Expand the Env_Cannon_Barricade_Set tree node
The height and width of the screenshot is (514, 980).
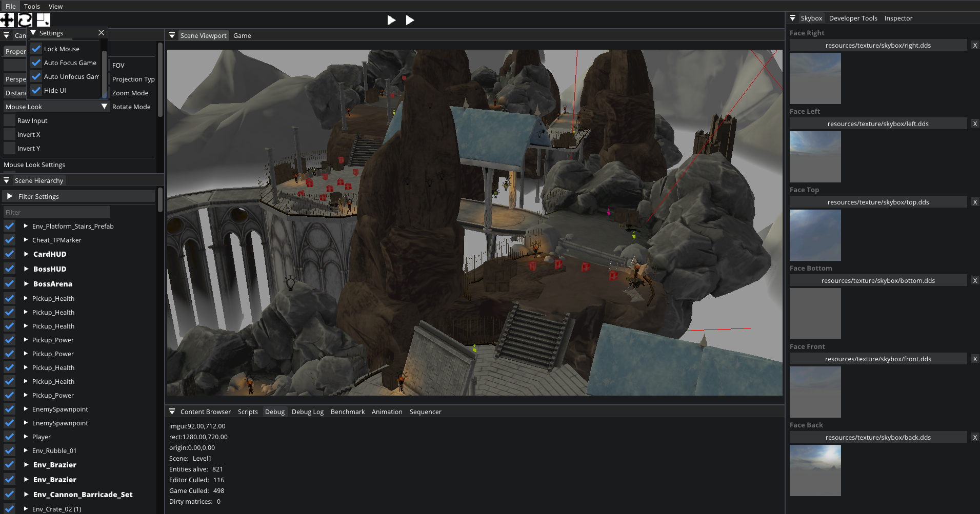coord(26,495)
